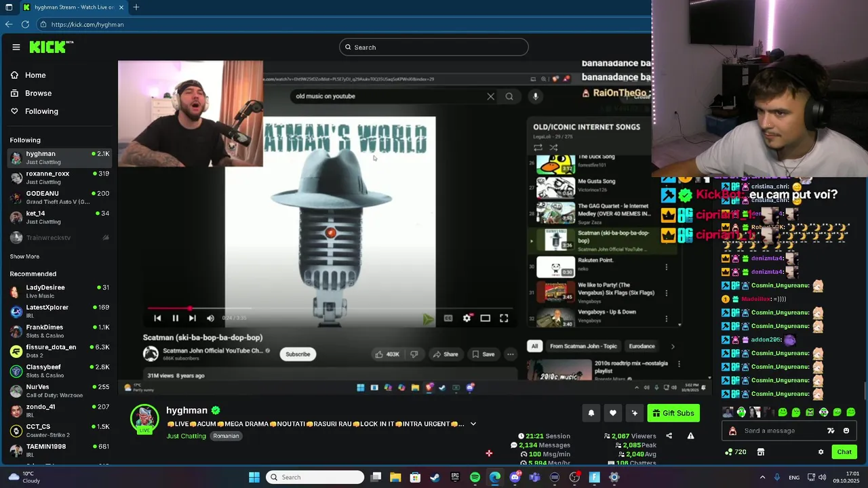Open YouTube player settings gear
The width and height of the screenshot is (868, 488).
pos(467,318)
